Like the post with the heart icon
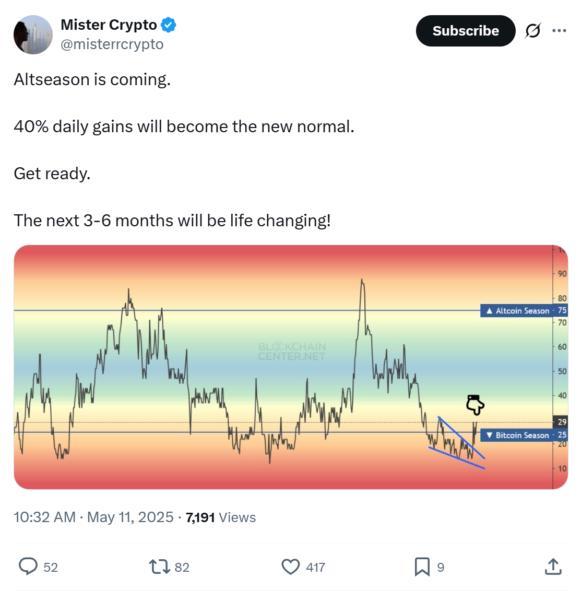The image size is (582, 600). click(290, 567)
